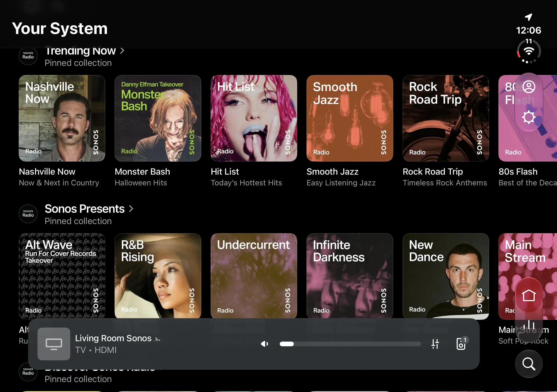Play the Hit List station
The width and height of the screenshot is (557, 392).
pyautogui.click(x=254, y=118)
